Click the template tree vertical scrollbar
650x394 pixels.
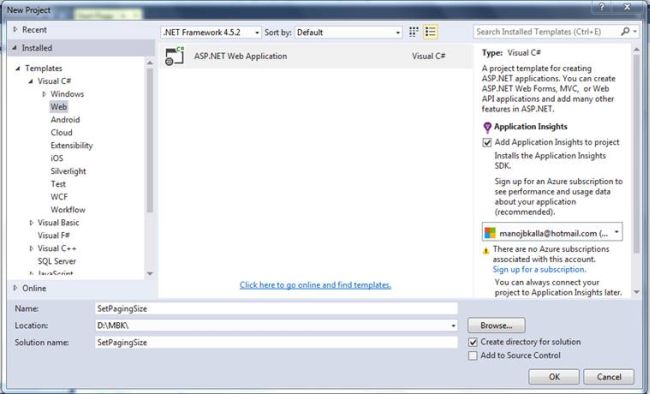pos(150,140)
